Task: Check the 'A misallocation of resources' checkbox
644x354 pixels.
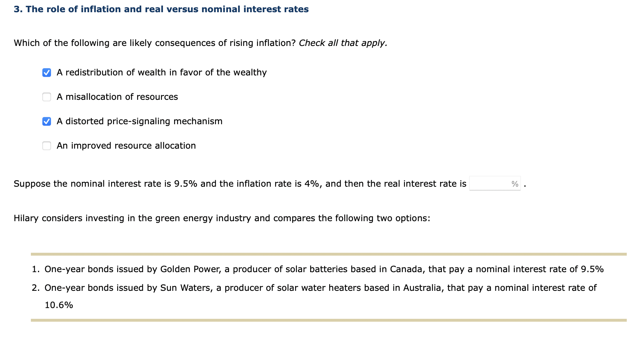Action: (46, 97)
